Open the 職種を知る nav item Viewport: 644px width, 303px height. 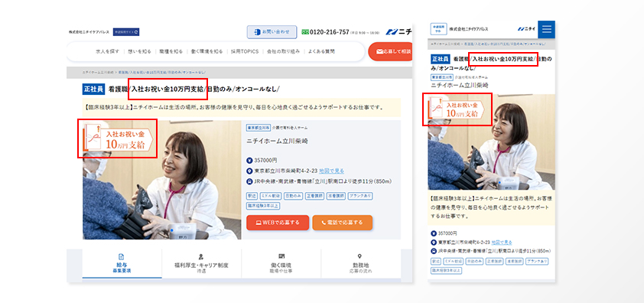point(171,52)
